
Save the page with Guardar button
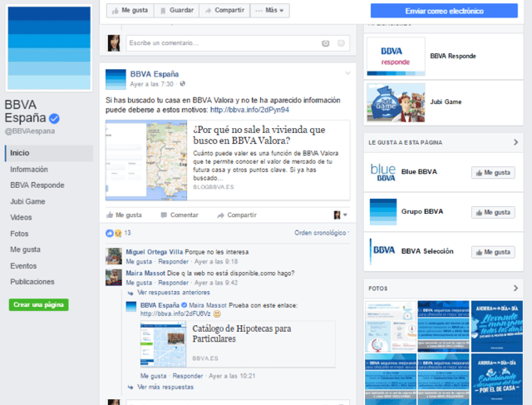177,11
